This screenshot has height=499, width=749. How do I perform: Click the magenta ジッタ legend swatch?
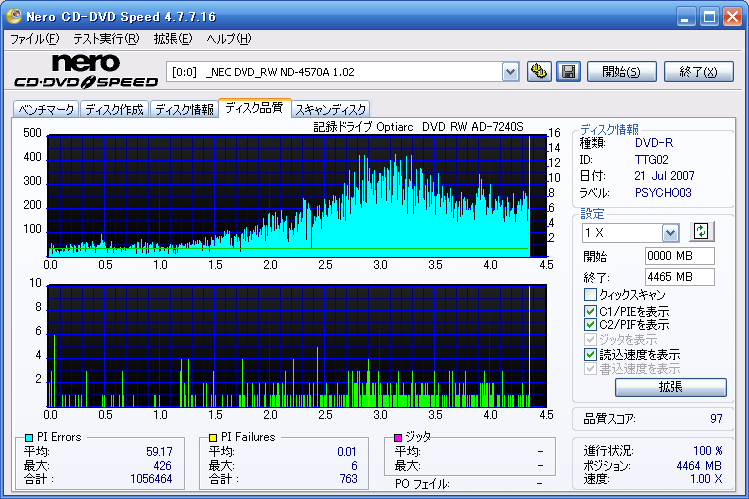(x=398, y=437)
